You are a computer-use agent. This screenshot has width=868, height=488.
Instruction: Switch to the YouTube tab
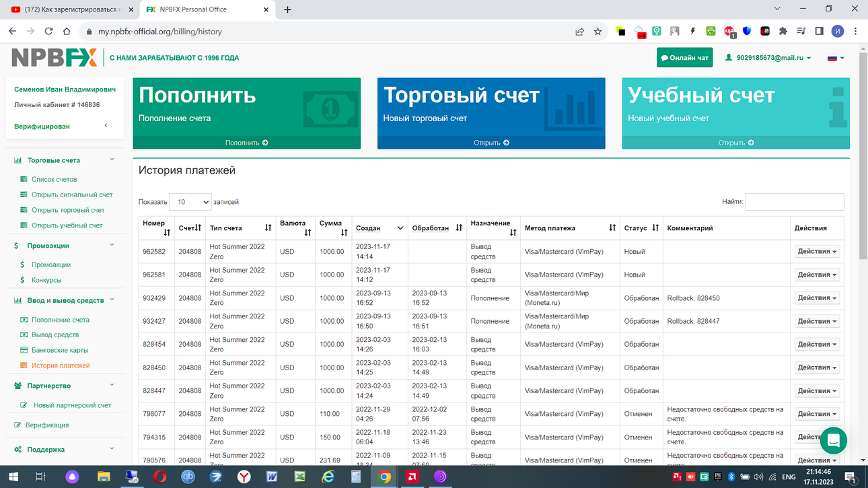(x=71, y=9)
